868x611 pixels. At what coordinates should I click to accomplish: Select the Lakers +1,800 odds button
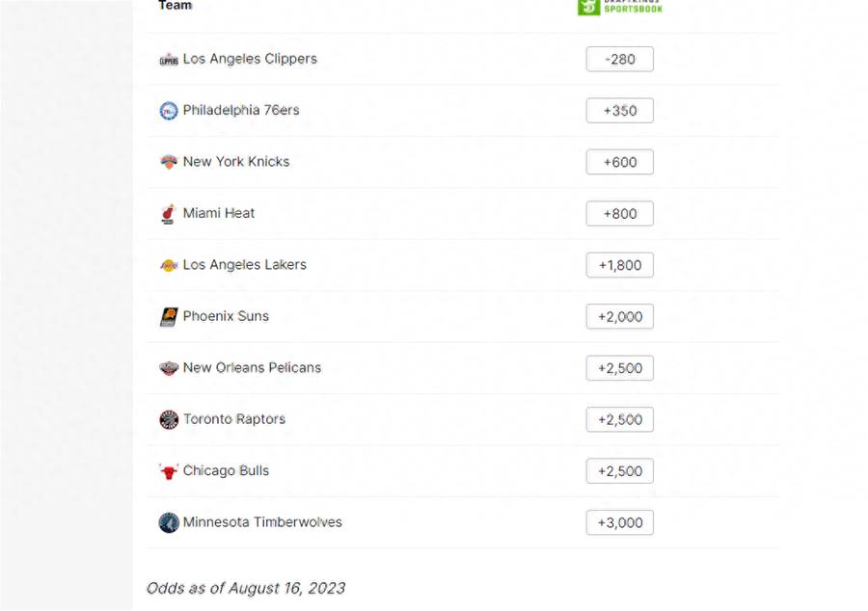point(620,265)
